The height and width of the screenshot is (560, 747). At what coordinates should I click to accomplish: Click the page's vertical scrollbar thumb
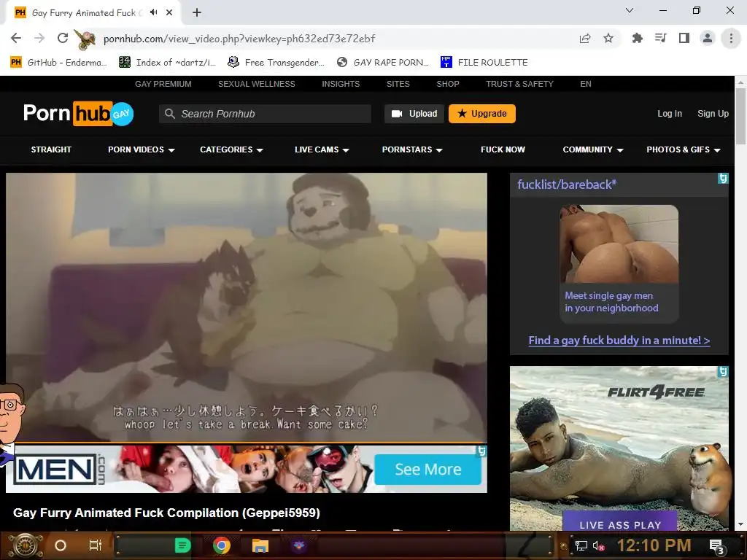pyautogui.click(x=740, y=116)
